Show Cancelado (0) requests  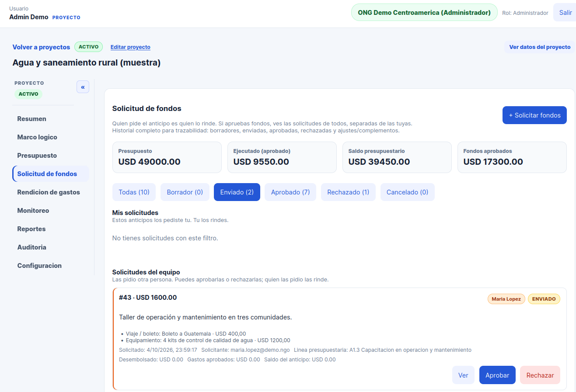pos(407,192)
